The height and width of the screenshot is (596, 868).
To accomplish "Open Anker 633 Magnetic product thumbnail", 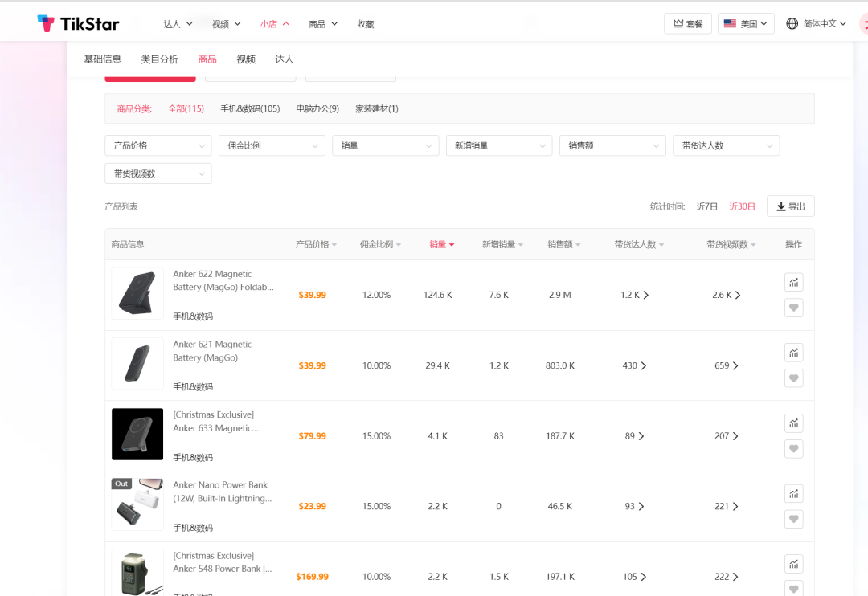I will click(x=137, y=434).
